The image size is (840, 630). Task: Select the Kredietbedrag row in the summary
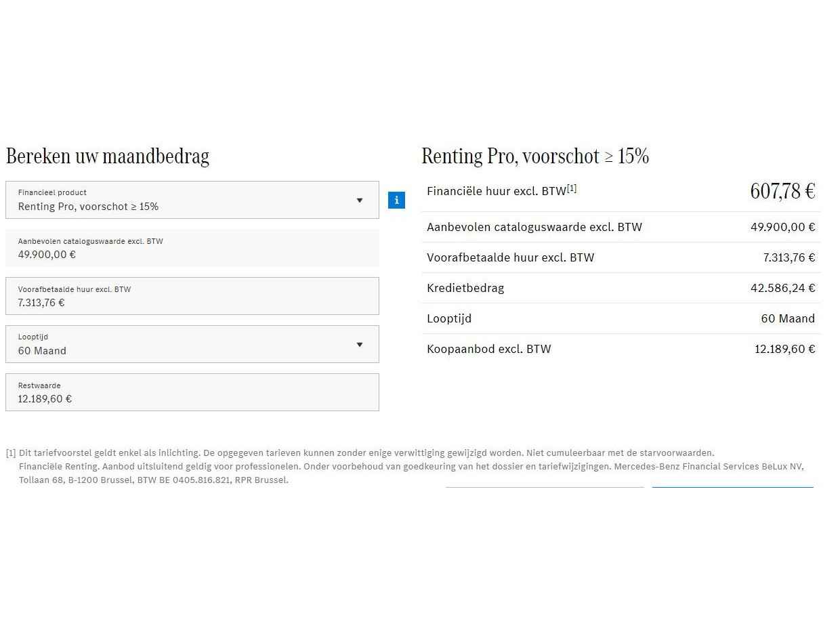621,288
